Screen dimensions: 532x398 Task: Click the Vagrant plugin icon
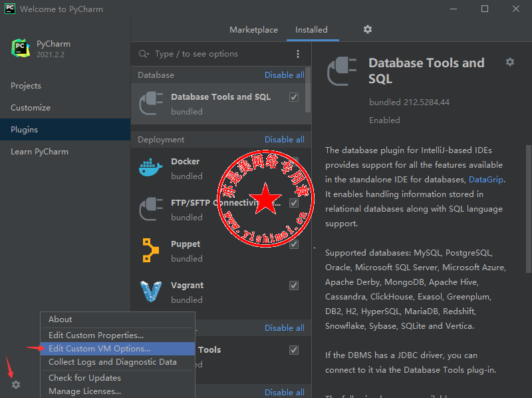(x=151, y=292)
